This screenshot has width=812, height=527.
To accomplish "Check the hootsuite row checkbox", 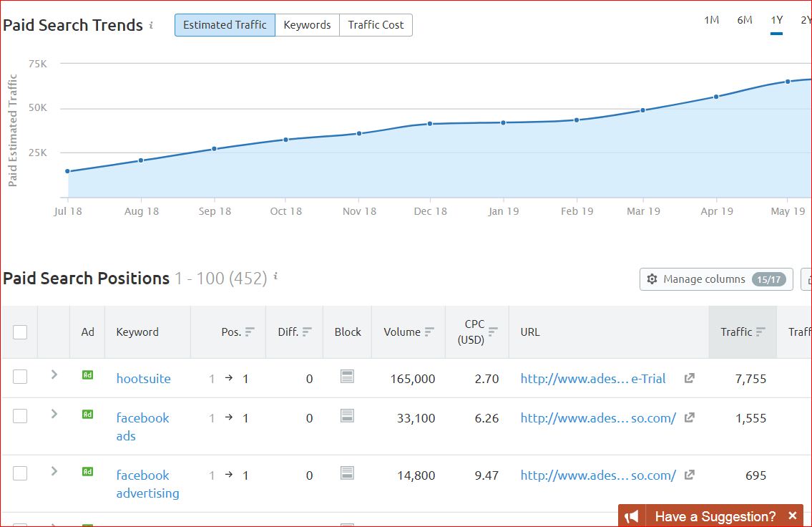I will (x=20, y=377).
